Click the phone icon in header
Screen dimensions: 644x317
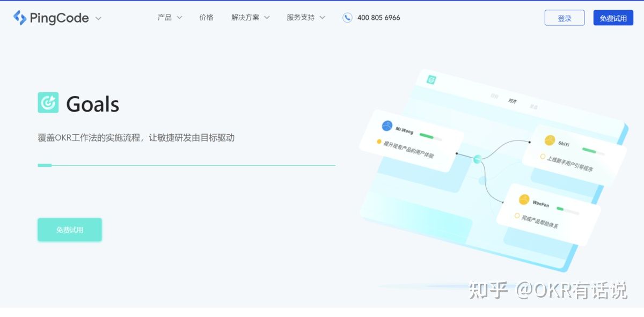coord(347,18)
